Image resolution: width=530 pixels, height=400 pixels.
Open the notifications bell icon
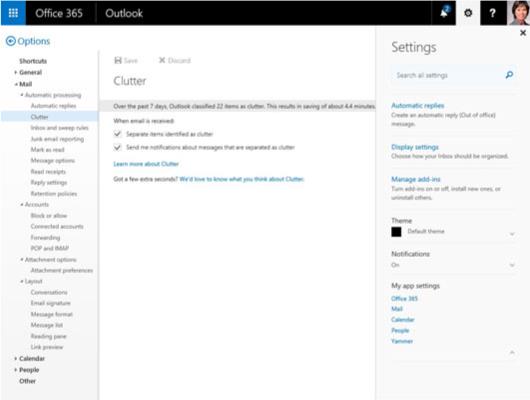[444, 13]
